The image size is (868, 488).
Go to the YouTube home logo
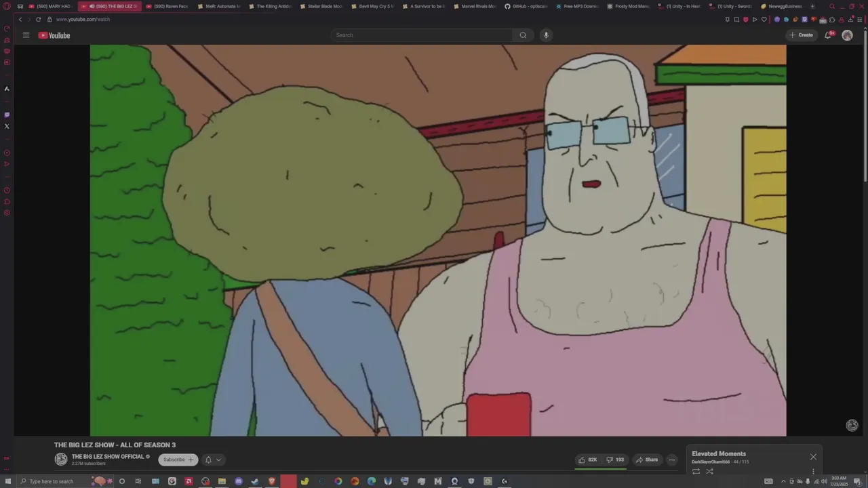click(x=54, y=35)
